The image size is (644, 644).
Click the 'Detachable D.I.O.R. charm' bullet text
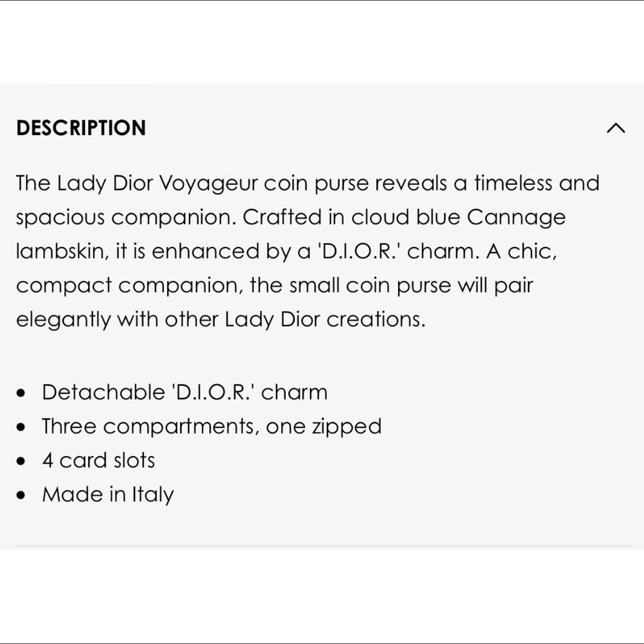tap(184, 392)
